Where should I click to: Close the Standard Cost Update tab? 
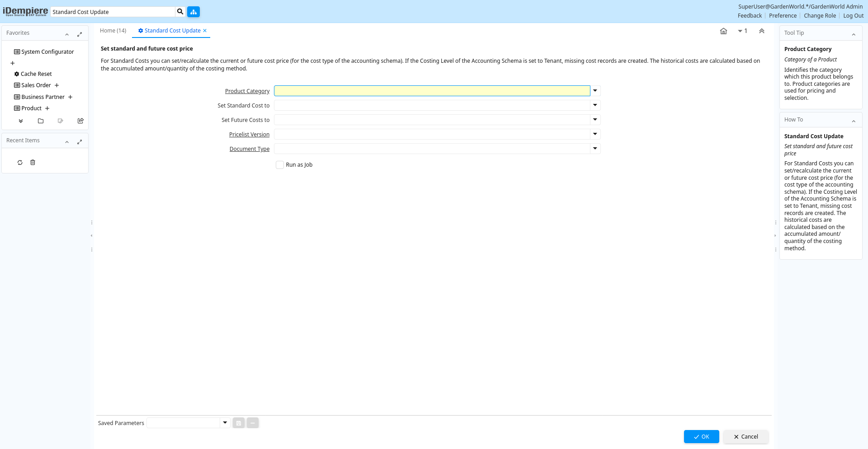[205, 31]
